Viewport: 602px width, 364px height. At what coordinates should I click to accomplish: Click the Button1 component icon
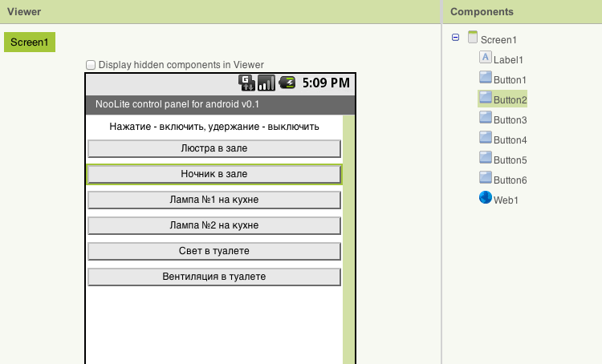click(486, 77)
